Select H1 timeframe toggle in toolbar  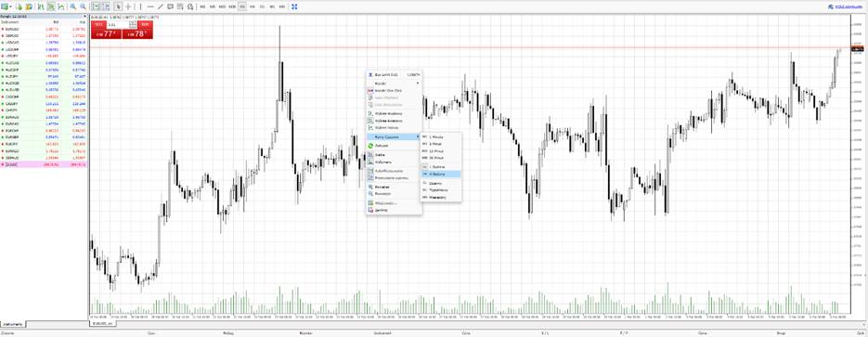click(242, 6)
